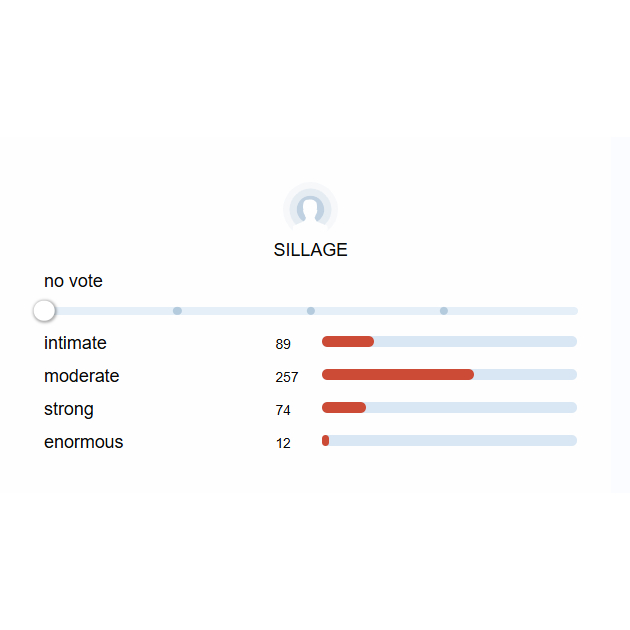
Task: Click the SILLAGE heading text
Action: click(311, 250)
